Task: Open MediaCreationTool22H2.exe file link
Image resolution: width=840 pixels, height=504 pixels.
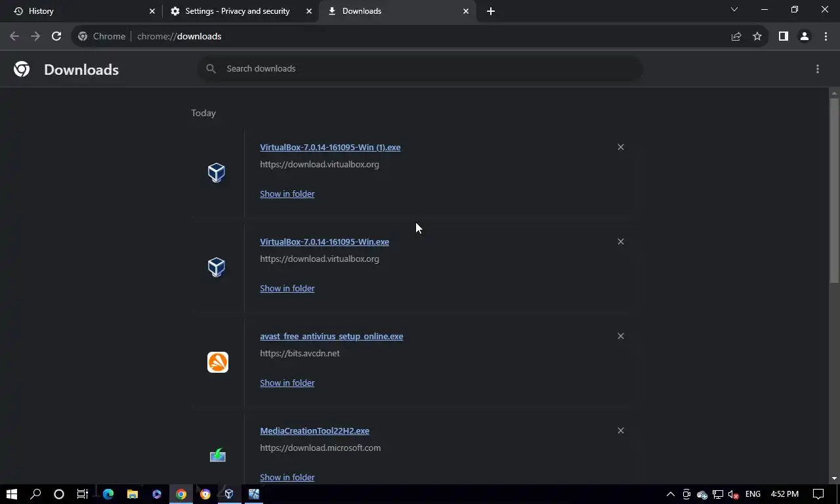Action: tap(314, 430)
